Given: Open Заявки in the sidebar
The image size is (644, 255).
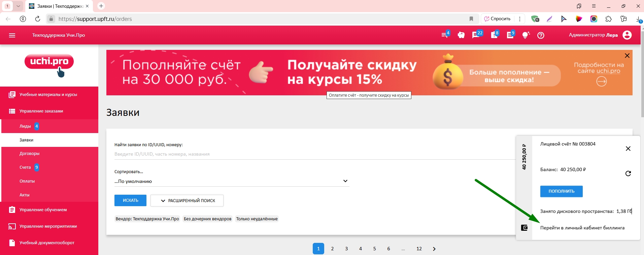Looking at the screenshot, I should click(50, 140).
